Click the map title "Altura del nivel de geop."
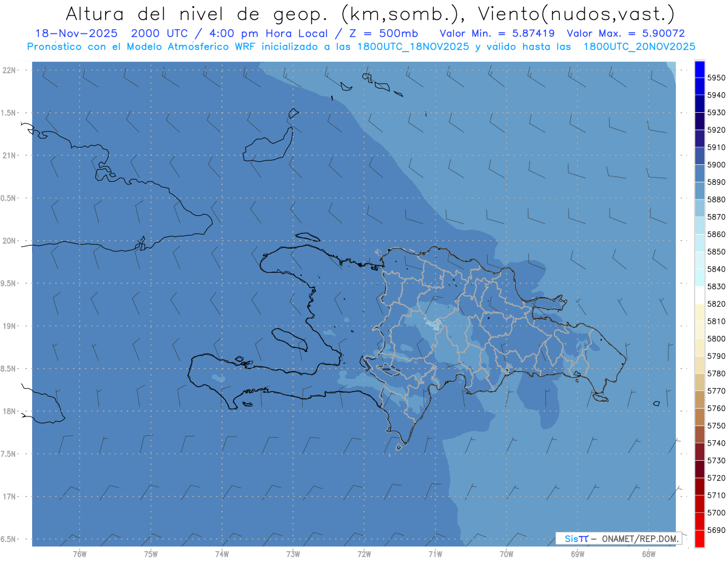Image resolution: width=728 pixels, height=562 pixels. (x=197, y=13)
